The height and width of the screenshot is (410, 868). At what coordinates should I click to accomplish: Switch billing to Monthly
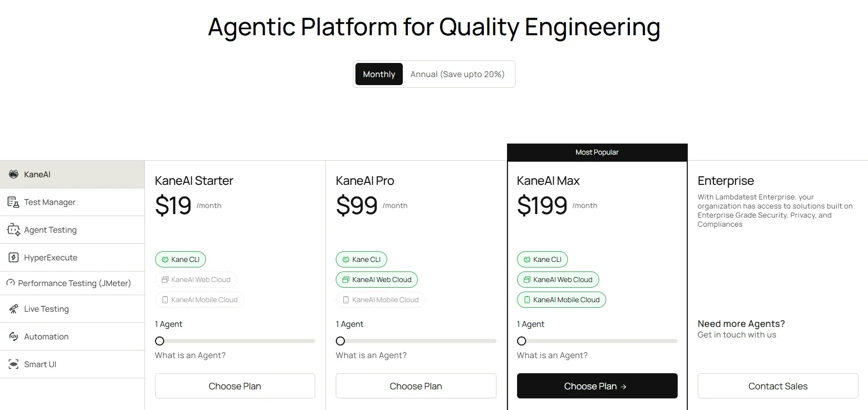379,74
